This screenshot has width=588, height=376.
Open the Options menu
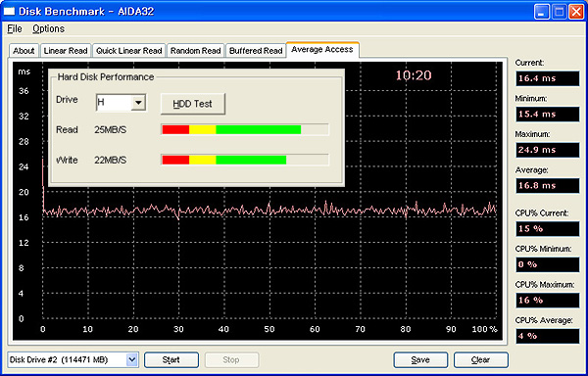pos(48,28)
